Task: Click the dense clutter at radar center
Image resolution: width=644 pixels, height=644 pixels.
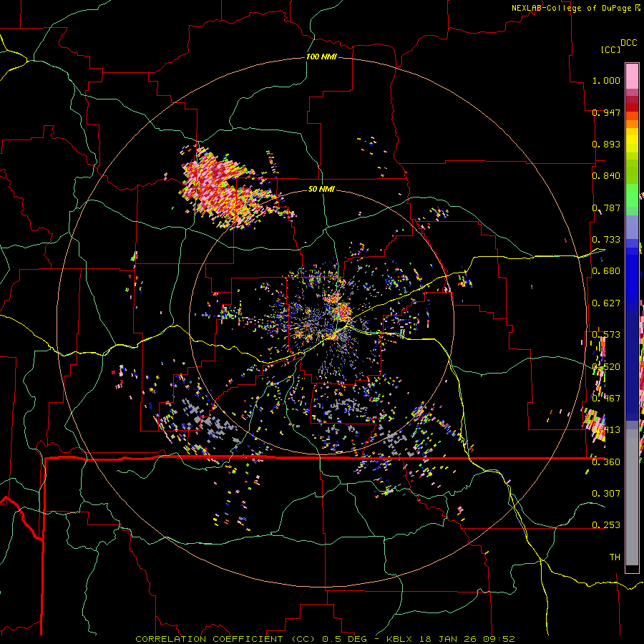Action: click(x=324, y=321)
